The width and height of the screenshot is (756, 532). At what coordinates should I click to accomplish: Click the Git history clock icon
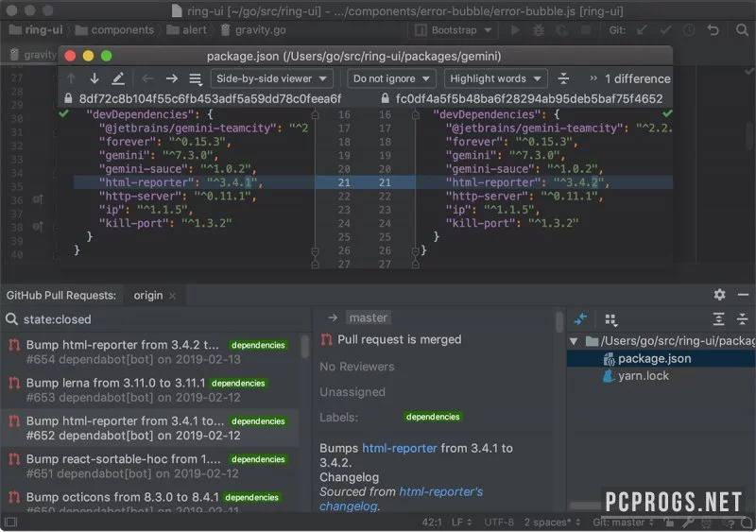689,30
